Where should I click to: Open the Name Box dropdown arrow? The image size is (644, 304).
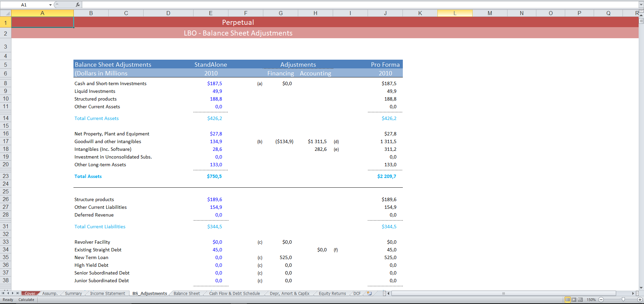point(50,5)
